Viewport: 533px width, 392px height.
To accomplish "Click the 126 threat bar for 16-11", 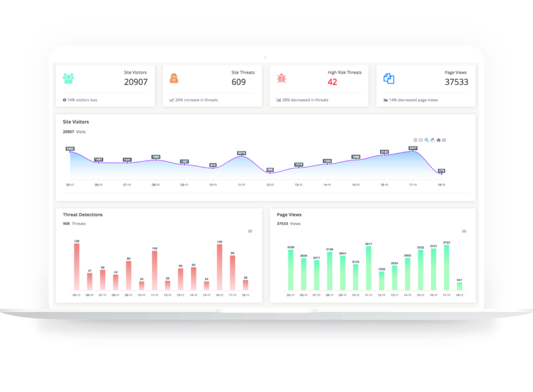I will (x=220, y=267).
